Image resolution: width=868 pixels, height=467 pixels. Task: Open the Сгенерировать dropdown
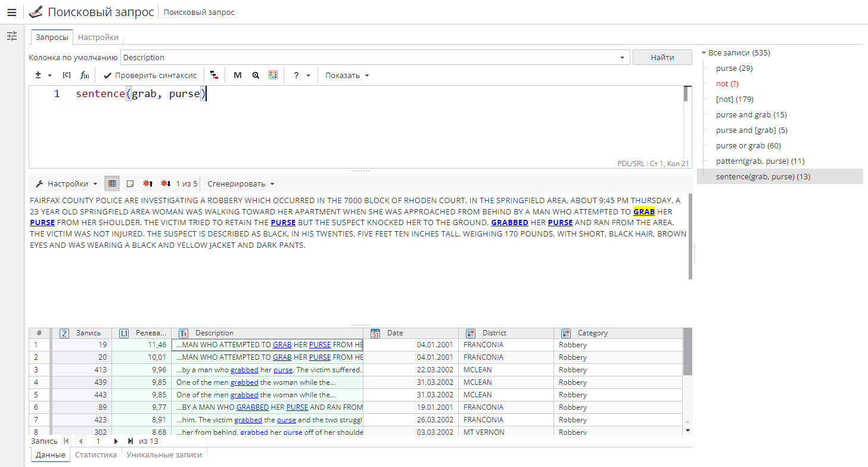(241, 183)
